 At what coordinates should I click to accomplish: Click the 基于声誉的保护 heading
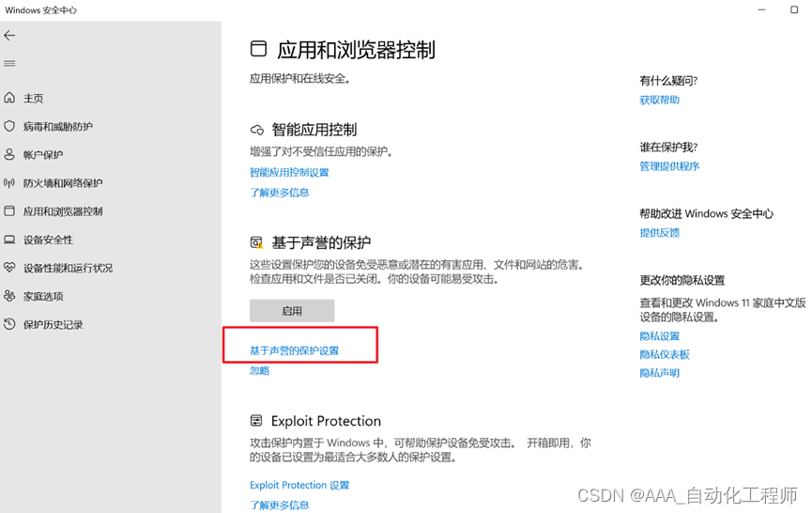click(x=322, y=242)
